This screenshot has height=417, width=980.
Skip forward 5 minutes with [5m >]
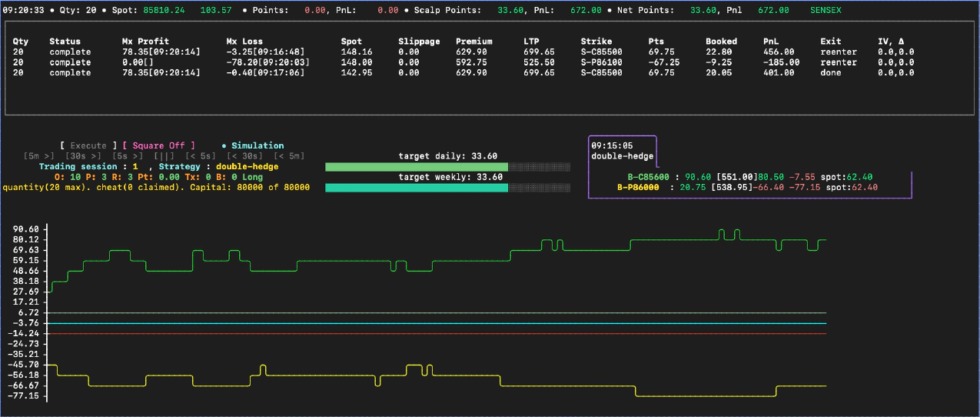(39, 156)
